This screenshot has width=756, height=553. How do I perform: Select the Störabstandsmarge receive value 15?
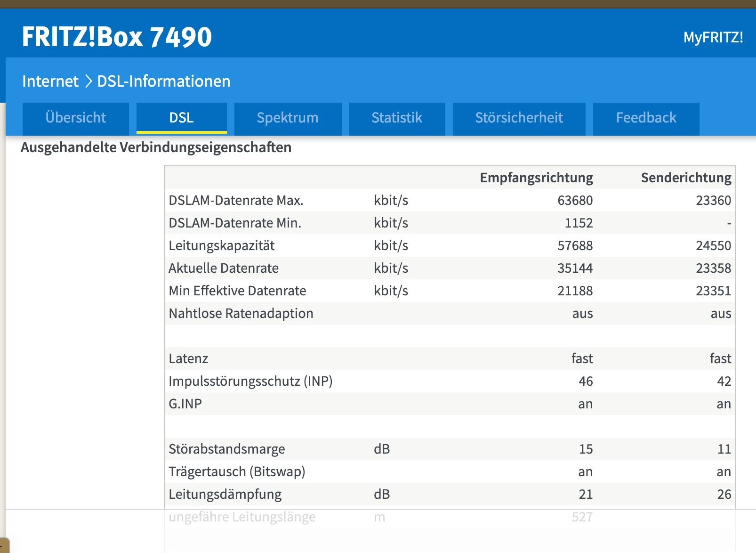pos(586,449)
